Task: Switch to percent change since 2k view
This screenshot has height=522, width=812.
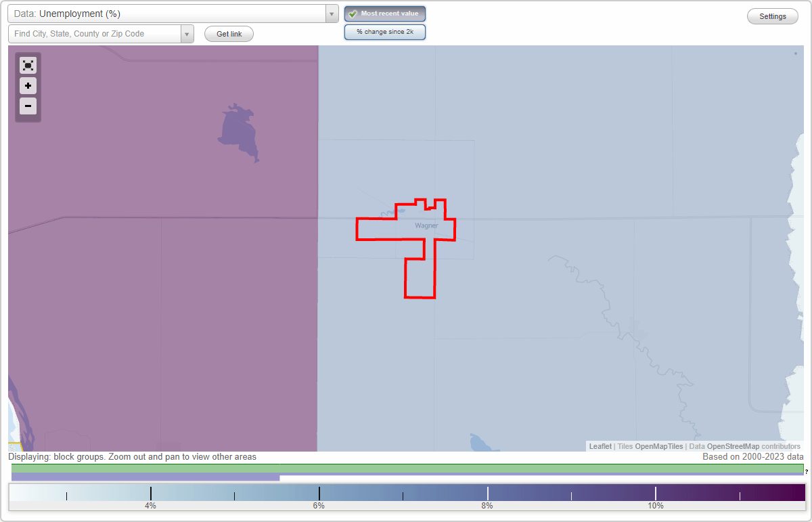Action: point(384,31)
